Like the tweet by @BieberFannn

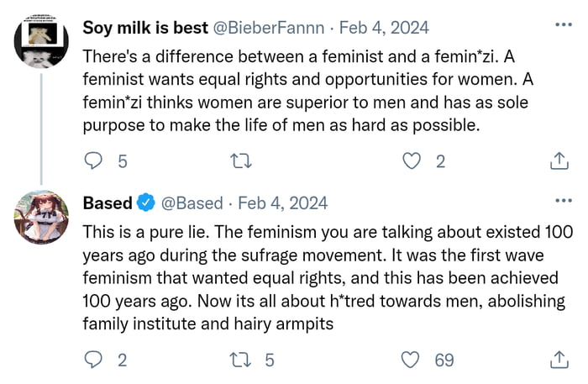pyautogui.click(x=412, y=160)
